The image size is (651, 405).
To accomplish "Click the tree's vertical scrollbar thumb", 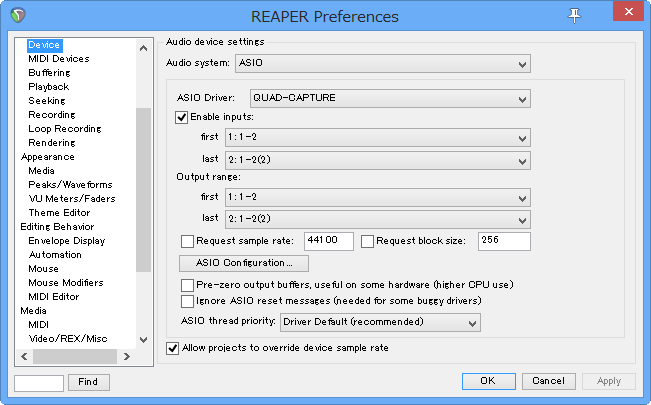I will pyautogui.click(x=144, y=190).
